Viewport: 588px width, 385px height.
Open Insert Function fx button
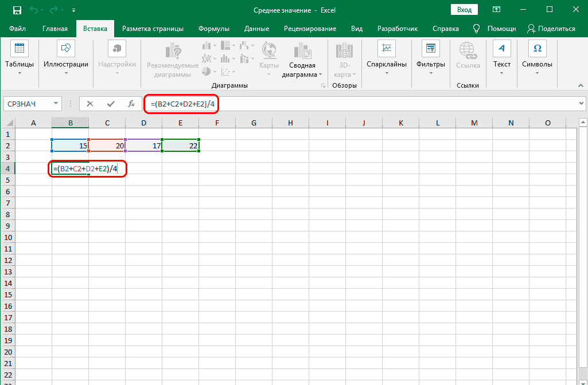tap(131, 104)
